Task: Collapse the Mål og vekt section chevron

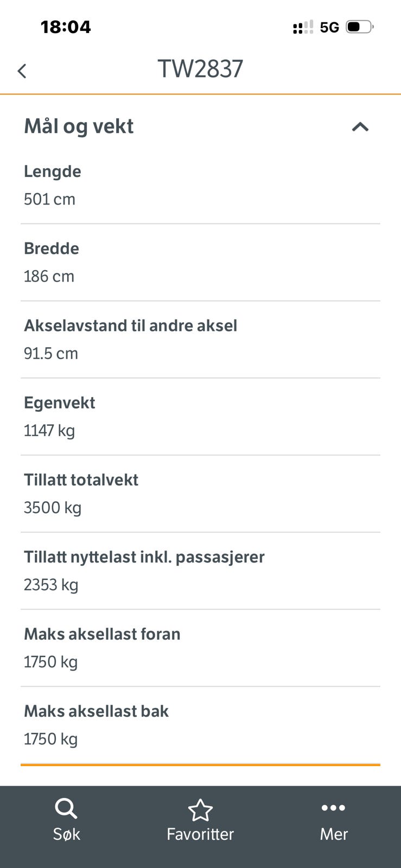Action: pyautogui.click(x=360, y=127)
